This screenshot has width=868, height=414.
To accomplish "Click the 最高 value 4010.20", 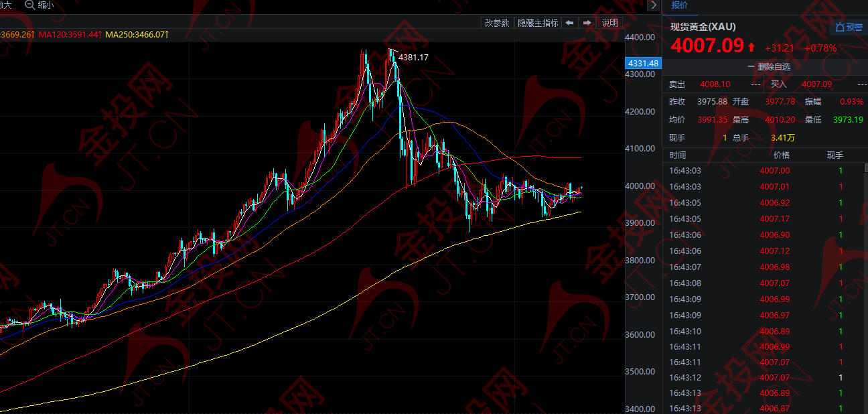I will pos(780,120).
